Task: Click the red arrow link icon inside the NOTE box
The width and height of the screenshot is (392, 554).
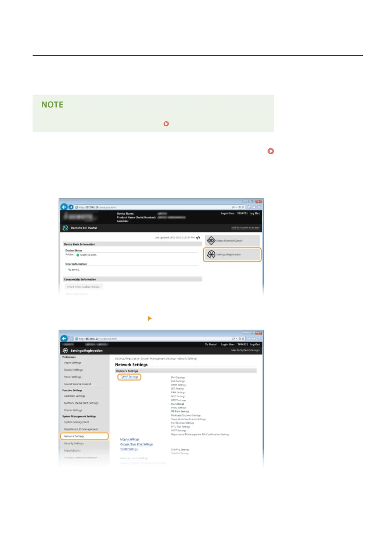Action: click(166, 124)
